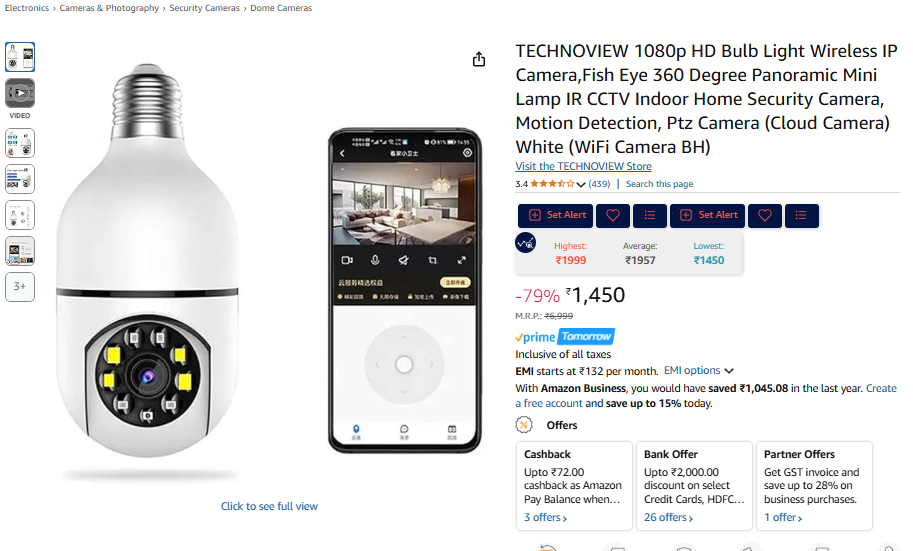Expand the star rating dropdown arrow
This screenshot has height=551, width=913.
[x=581, y=185]
